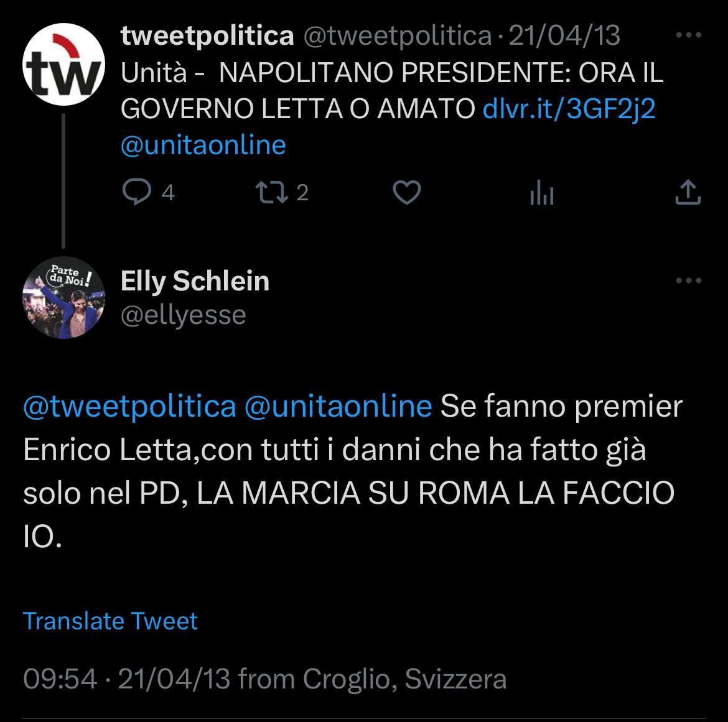The width and height of the screenshot is (728, 722).
Task: Click the Elly Schlein display name
Action: (195, 281)
